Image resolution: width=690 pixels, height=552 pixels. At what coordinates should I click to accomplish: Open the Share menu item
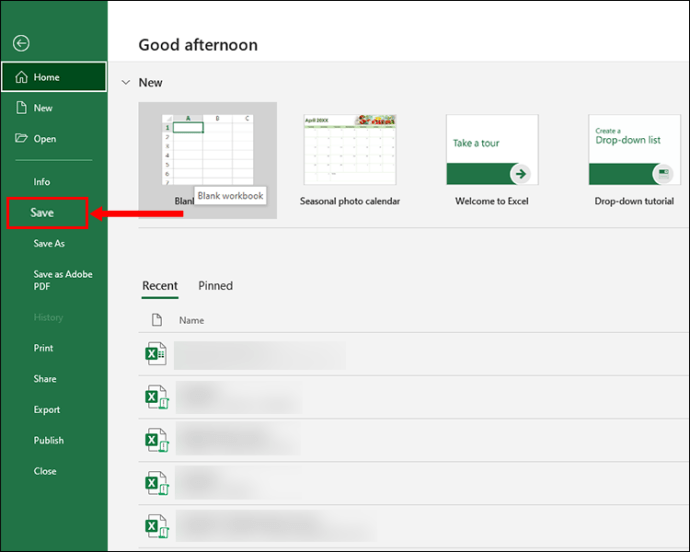coord(45,379)
